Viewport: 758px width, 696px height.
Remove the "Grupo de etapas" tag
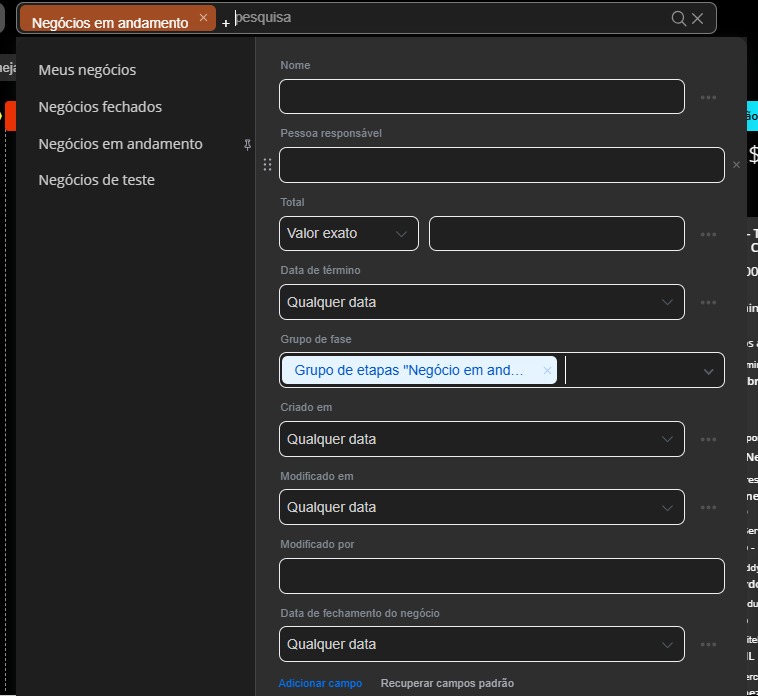547,370
